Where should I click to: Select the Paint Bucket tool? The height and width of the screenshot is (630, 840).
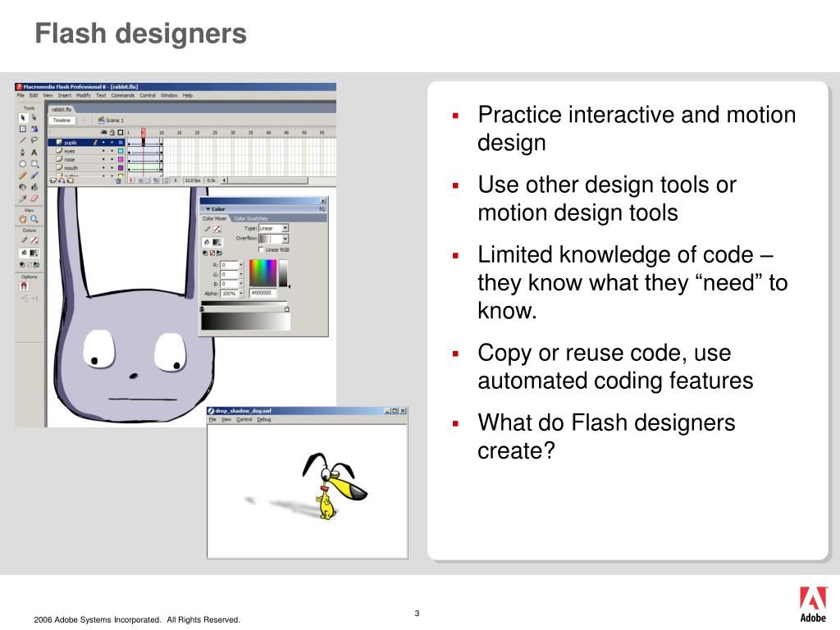click(34, 187)
